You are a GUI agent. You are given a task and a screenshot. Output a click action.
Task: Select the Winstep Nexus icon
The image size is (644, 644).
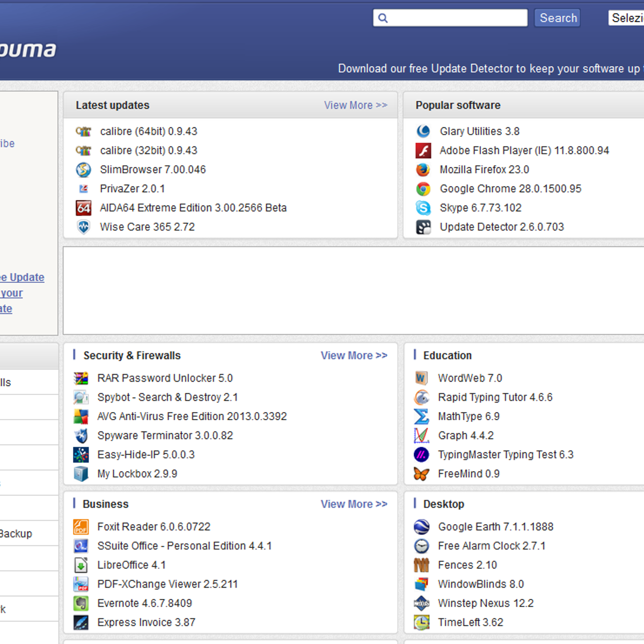click(421, 603)
